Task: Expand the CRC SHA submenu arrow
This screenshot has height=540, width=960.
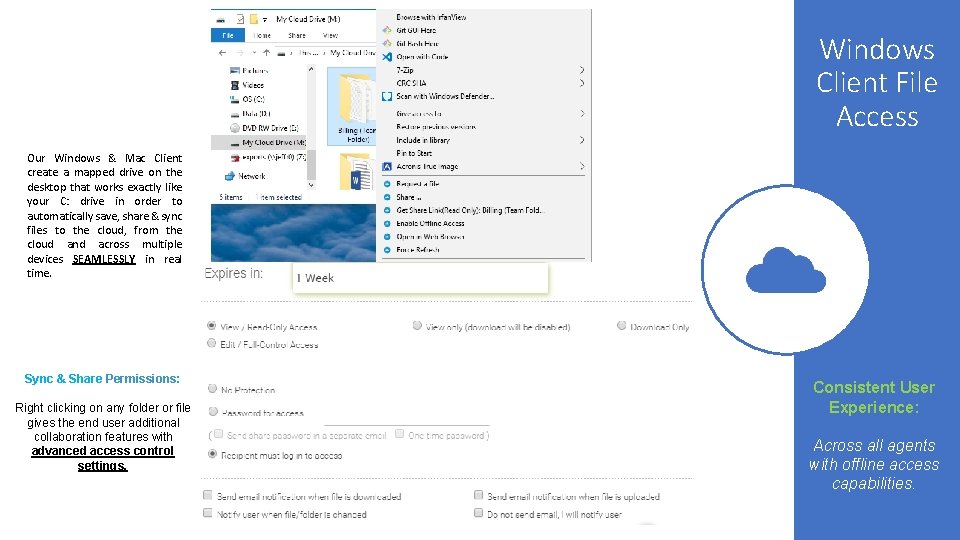Action: click(x=582, y=83)
